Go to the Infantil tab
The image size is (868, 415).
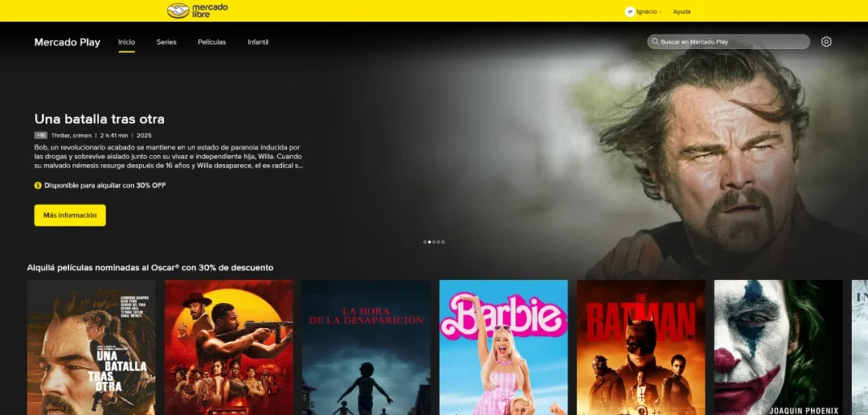[x=258, y=42]
